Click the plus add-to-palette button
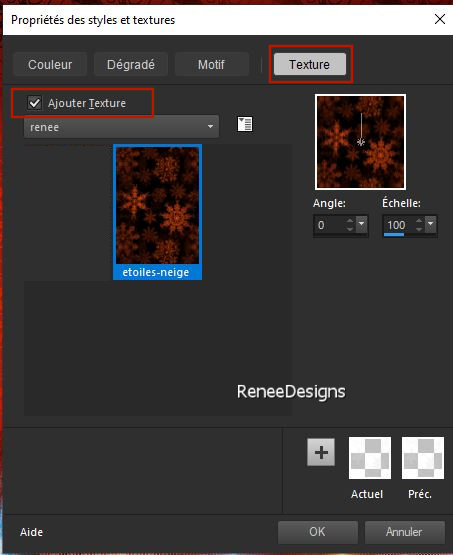Screen dimensions: 453x555 click(x=321, y=452)
